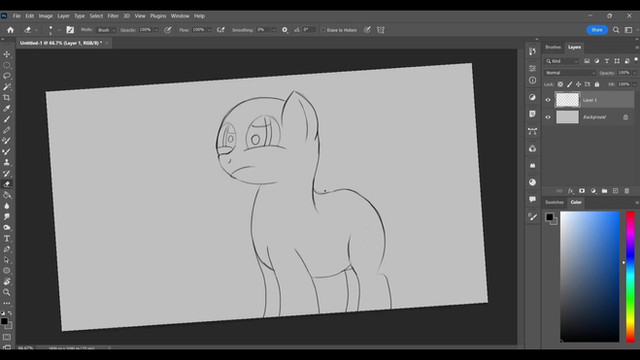Click the delete layer trash icon
This screenshot has height=360, width=640.
point(627,191)
